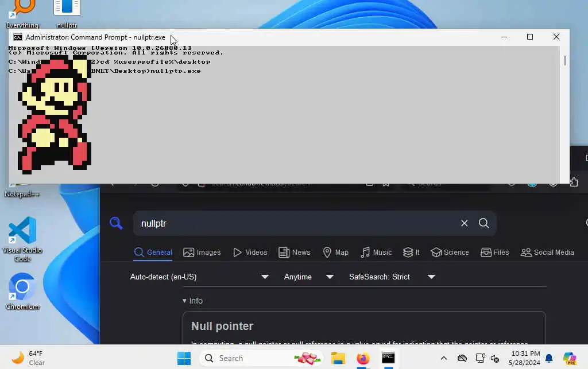The height and width of the screenshot is (369, 588).
Task: Open the Copilot preview taskbar icon
Action: pos(570,359)
